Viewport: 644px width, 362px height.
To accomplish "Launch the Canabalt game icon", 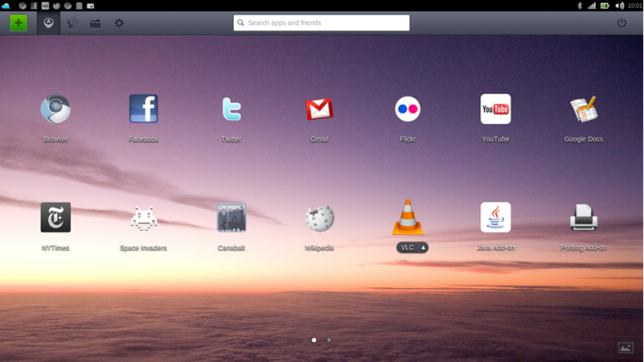I will tap(232, 217).
